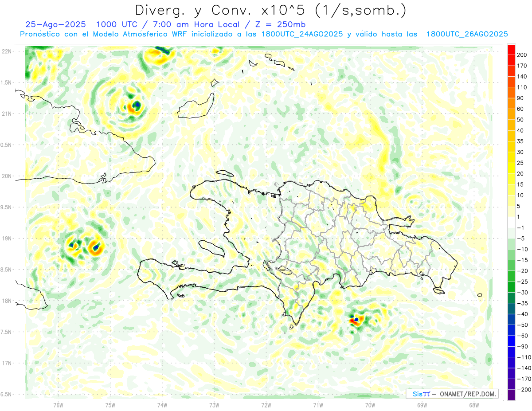This screenshot has width=532, height=411.
Task: Click the "-110" color bar value
Action: coord(524,357)
